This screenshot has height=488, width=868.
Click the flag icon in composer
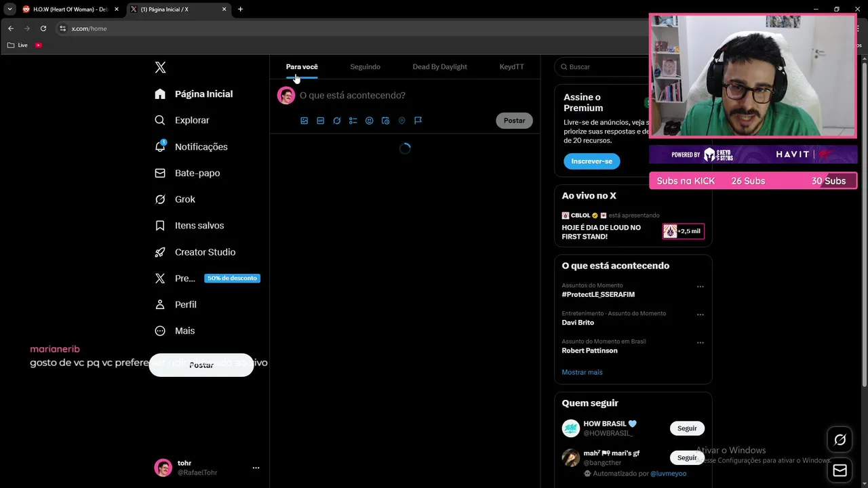tap(418, 121)
